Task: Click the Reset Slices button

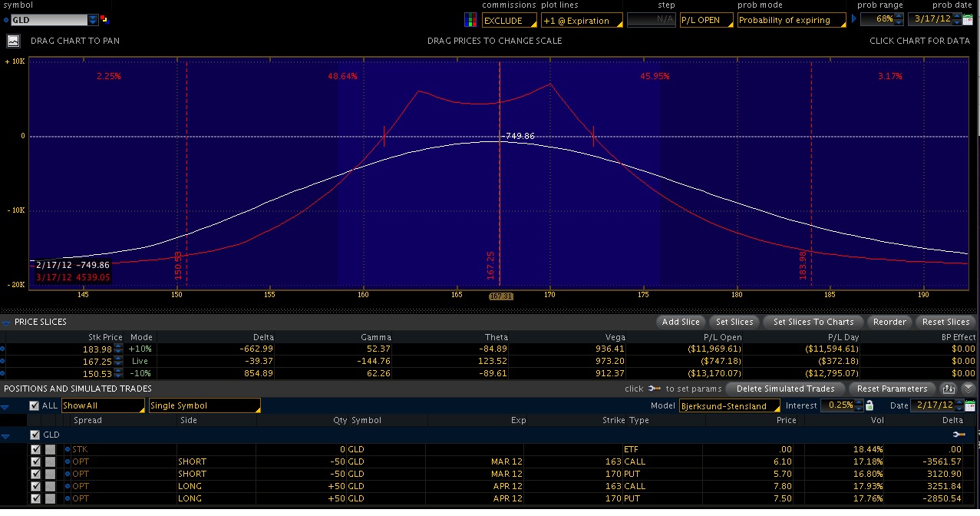Action: click(x=945, y=322)
